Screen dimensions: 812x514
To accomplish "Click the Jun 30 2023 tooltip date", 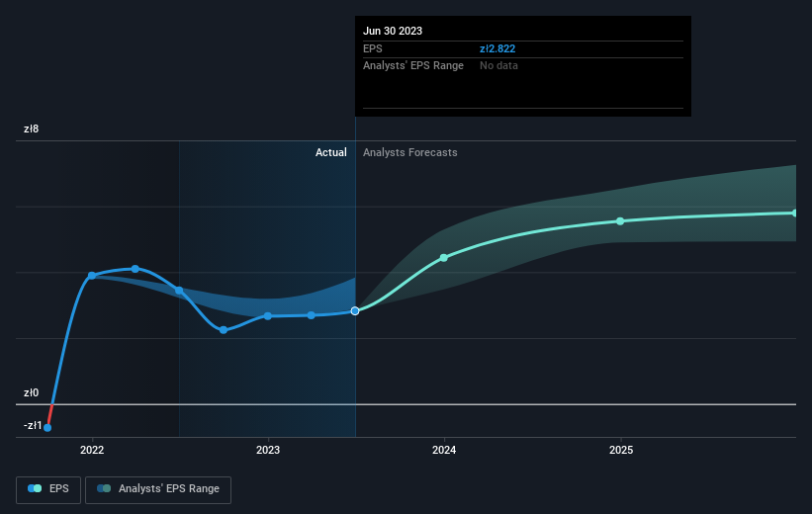I will pyautogui.click(x=393, y=31).
